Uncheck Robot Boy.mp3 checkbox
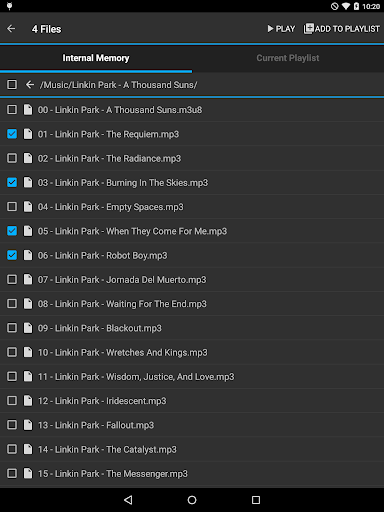Viewport: 384px width, 512px height. click(12, 255)
